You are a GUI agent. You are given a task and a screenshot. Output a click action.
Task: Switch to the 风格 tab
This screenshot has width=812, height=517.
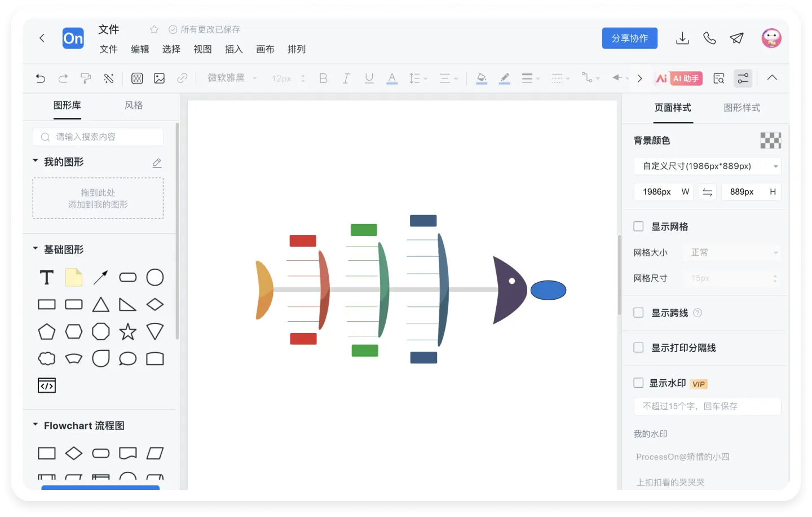click(x=134, y=106)
